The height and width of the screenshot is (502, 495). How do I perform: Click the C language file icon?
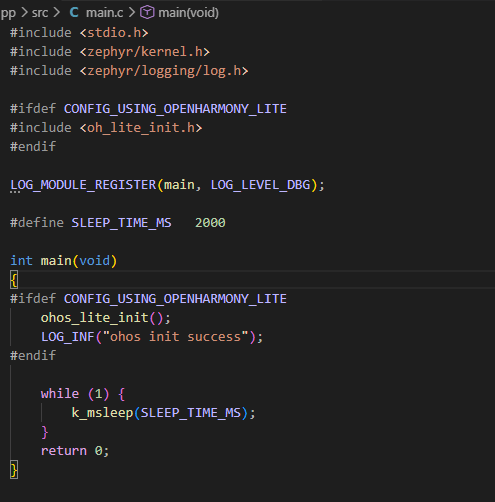pos(74,13)
